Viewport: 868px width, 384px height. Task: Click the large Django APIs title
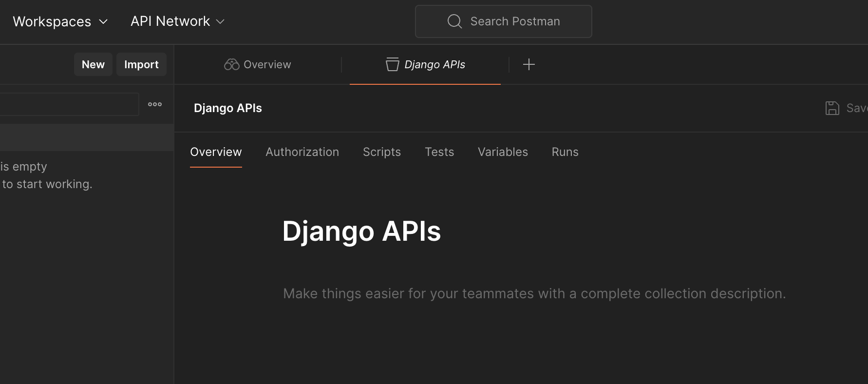click(361, 231)
